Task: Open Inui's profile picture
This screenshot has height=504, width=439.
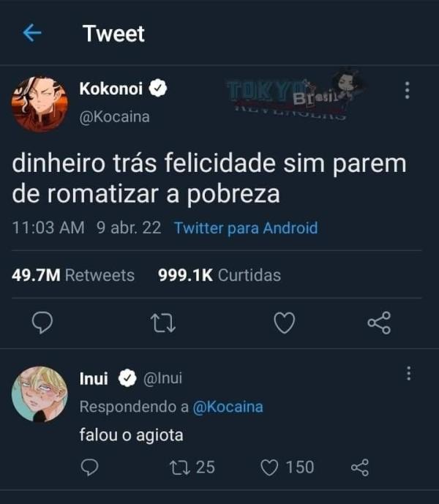Action: [40, 394]
